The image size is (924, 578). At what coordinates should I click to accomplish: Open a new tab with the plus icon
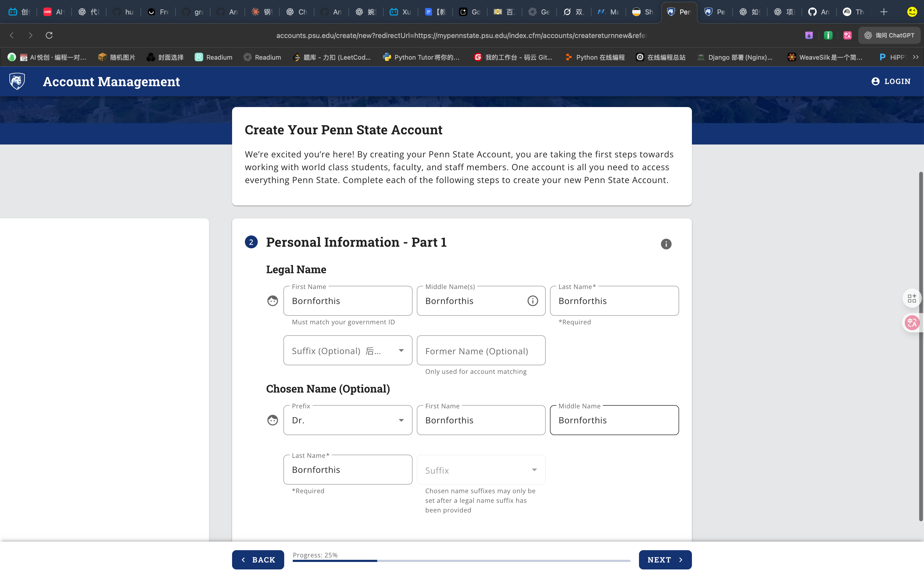coord(884,12)
